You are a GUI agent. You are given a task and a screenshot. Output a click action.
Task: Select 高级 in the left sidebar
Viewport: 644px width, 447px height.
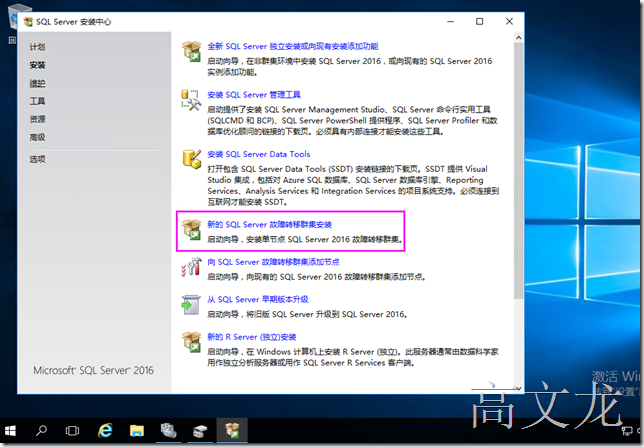coord(37,137)
